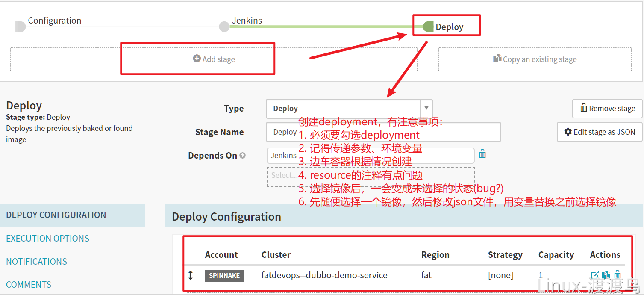This screenshot has height=298, width=644.
Task: Click the Account column header
Action: [x=221, y=255]
